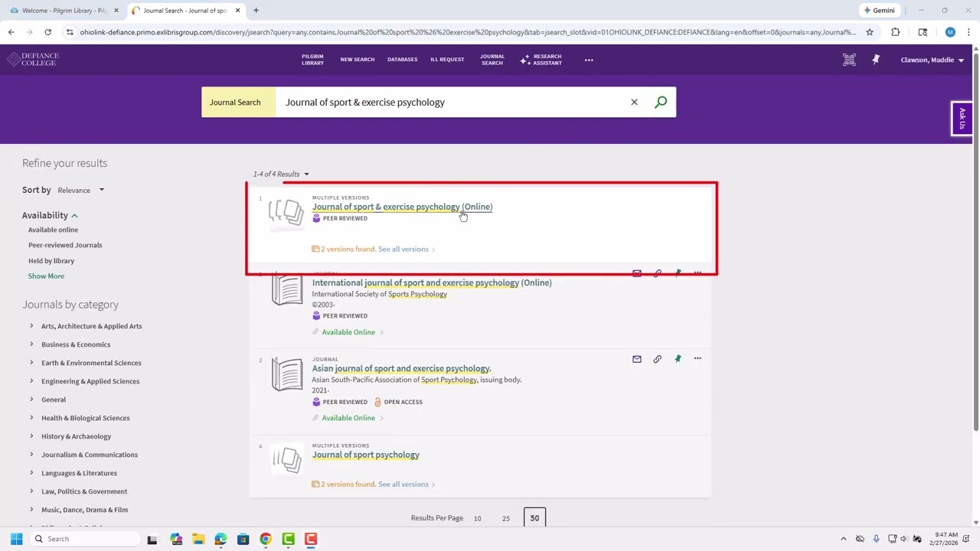
Task: Click Show More under Availability
Action: click(46, 276)
